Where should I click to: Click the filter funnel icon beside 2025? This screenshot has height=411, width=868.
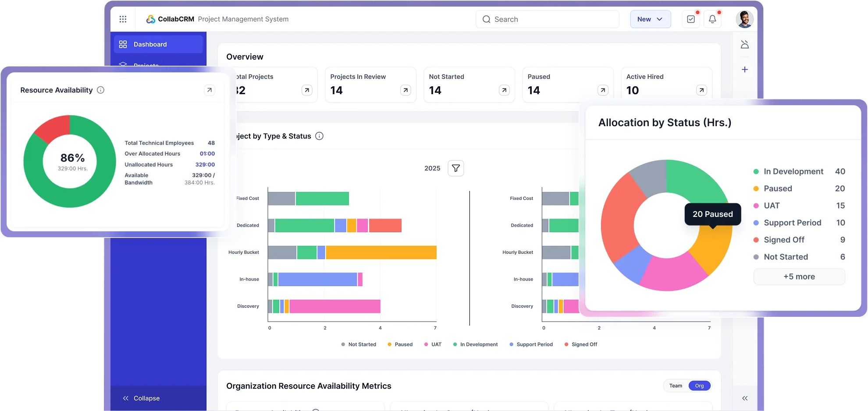click(x=456, y=168)
